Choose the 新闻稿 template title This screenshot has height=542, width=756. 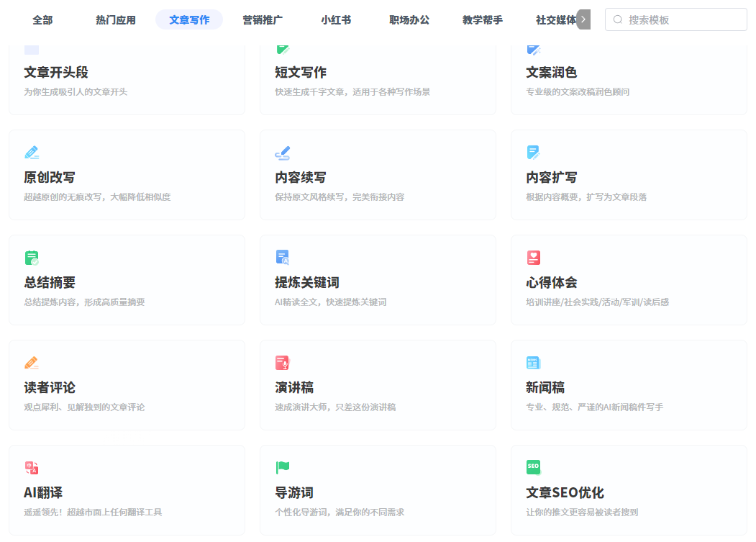545,387
